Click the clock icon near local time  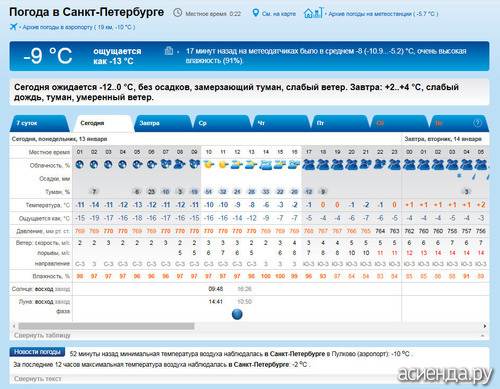[x=177, y=13]
